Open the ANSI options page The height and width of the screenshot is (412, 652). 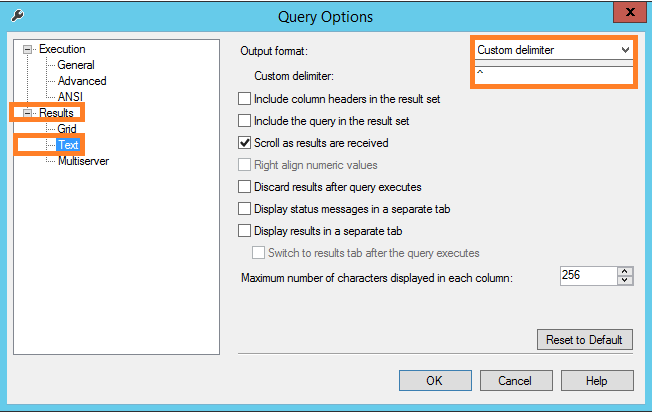click(x=71, y=97)
